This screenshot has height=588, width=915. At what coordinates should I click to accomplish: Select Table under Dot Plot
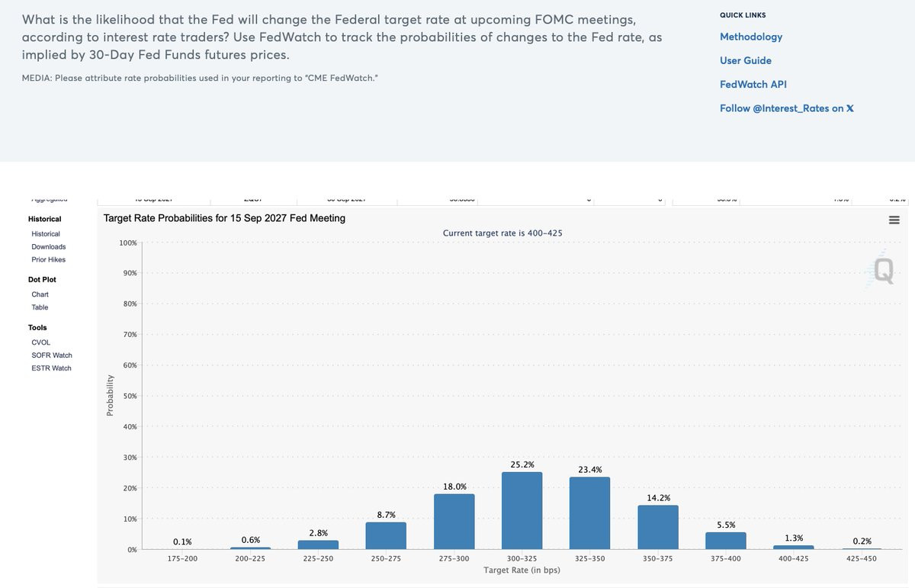(40, 307)
